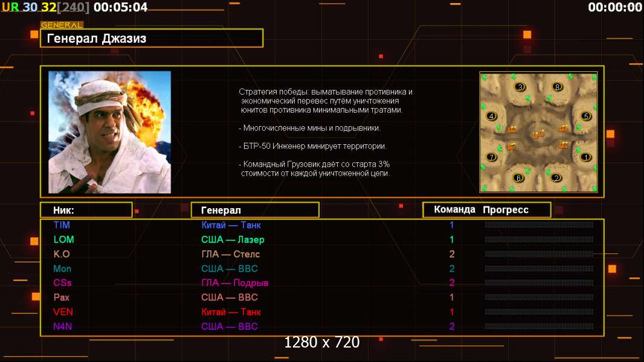Click the 'UR' indicator in the top bar

point(10,7)
